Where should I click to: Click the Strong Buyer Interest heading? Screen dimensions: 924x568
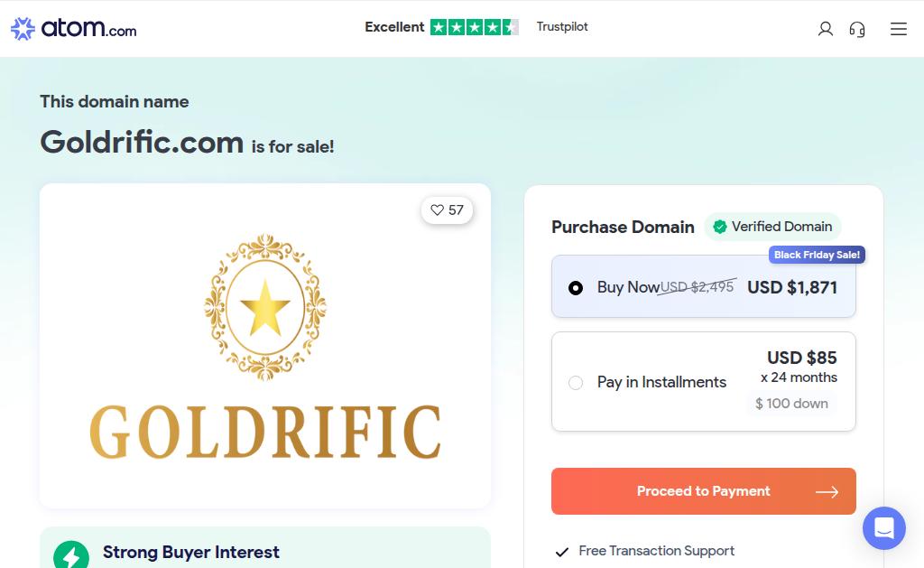(x=191, y=552)
